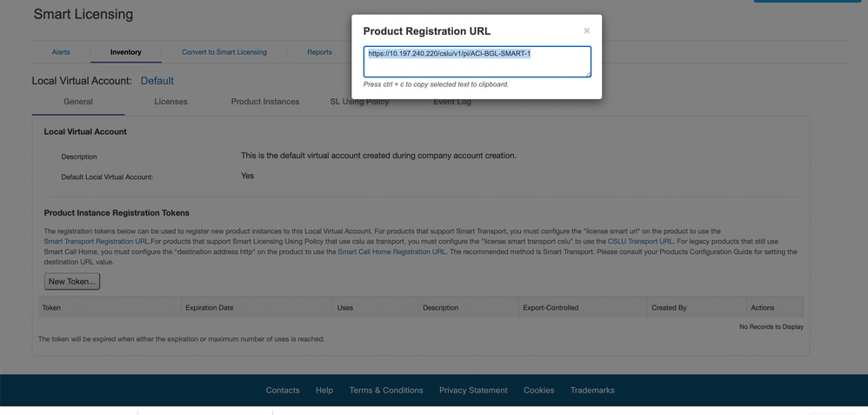Image resolution: width=868 pixels, height=415 pixels.
Task: Close the Product Registration URL dialog
Action: pyautogui.click(x=587, y=31)
